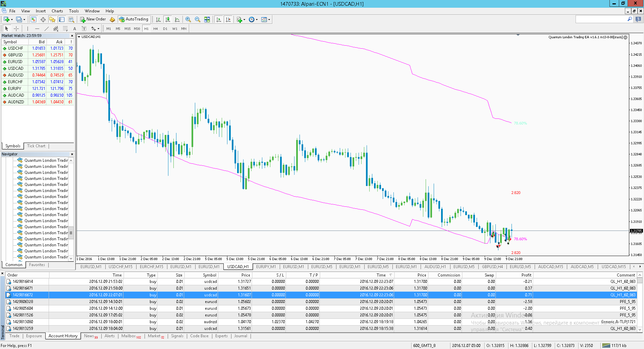Viewport: 644px width, 349px height.
Task: Select the Fibonacci Retracement tool
Action: pos(65,29)
